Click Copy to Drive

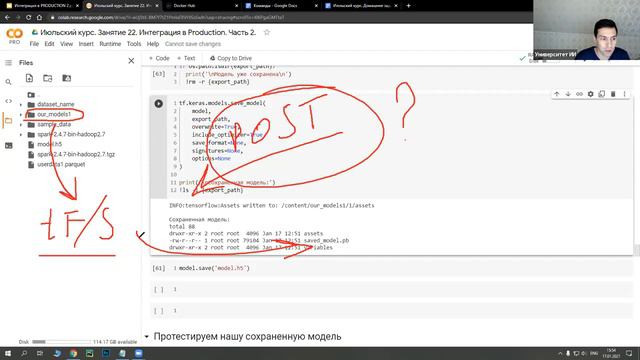click(x=231, y=58)
